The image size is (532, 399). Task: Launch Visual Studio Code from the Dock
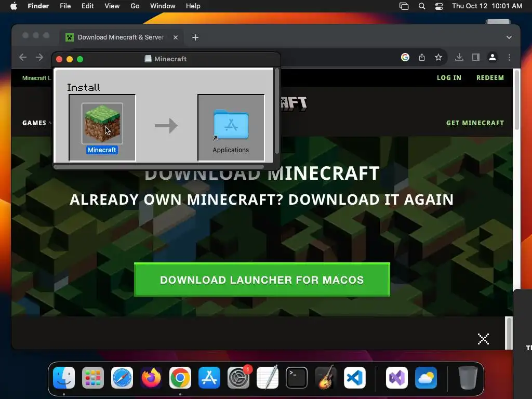coord(354,378)
